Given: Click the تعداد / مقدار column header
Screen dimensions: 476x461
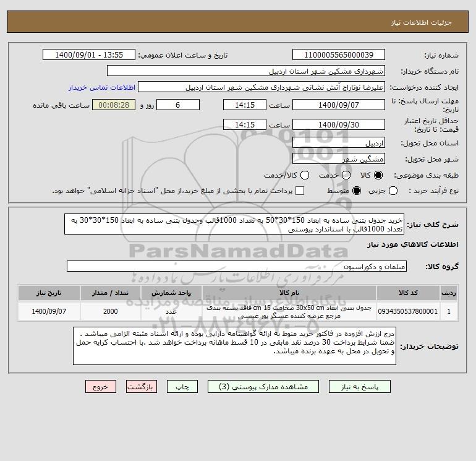Looking at the screenshot, I should click(x=110, y=293).
